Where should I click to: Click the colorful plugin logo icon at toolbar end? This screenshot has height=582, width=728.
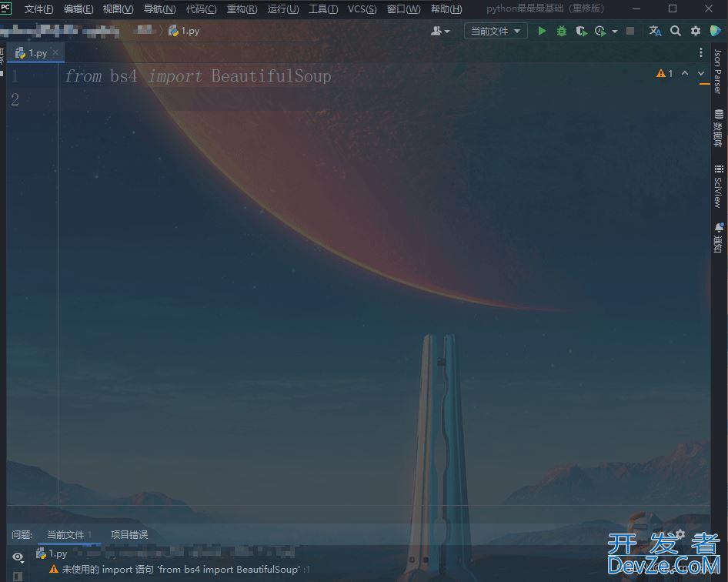pos(716,31)
